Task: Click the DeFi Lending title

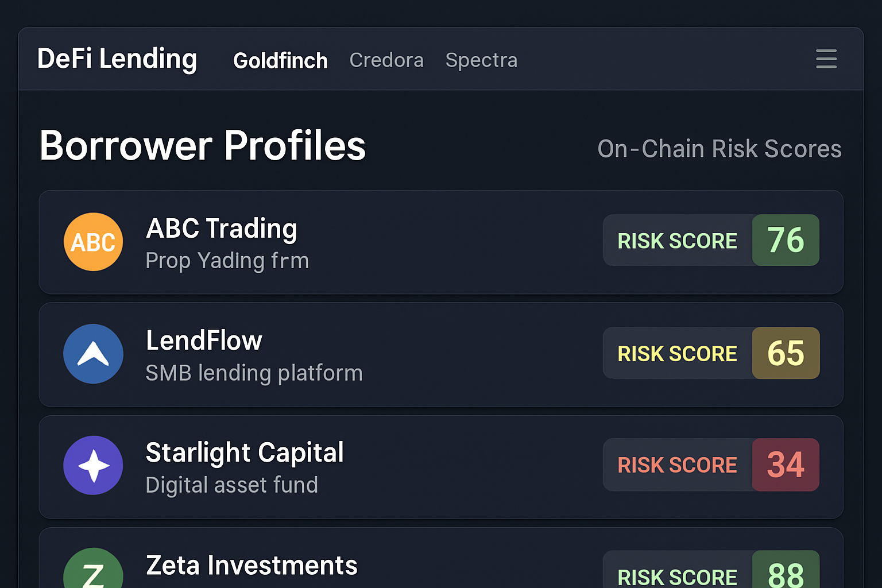Action: [x=117, y=59]
